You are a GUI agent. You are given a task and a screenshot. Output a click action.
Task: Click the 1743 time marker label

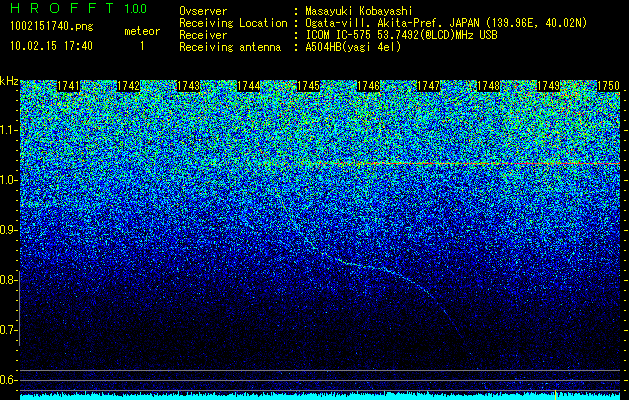coord(189,86)
